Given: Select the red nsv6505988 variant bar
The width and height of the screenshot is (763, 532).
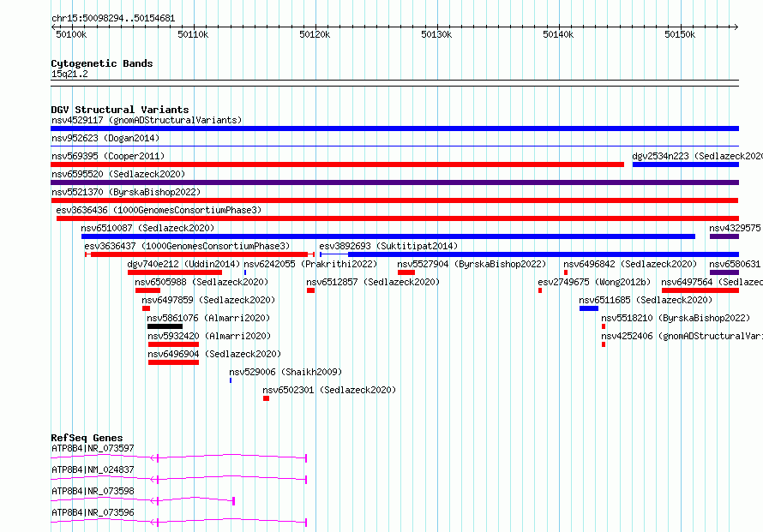Looking at the screenshot, I should pos(148,290).
